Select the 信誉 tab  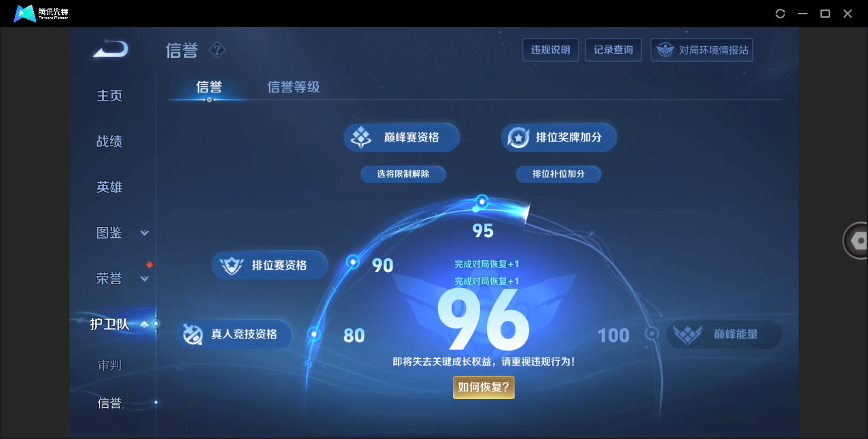point(209,87)
